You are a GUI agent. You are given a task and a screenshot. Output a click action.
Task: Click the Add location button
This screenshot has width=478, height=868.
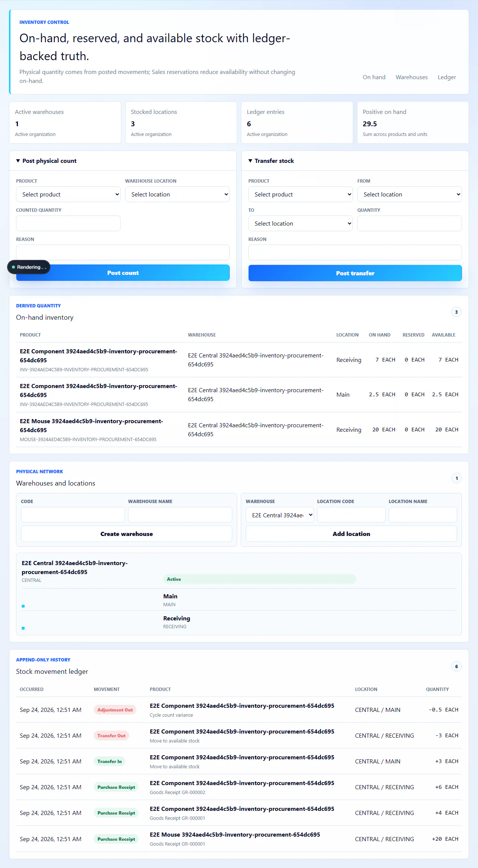(x=351, y=534)
